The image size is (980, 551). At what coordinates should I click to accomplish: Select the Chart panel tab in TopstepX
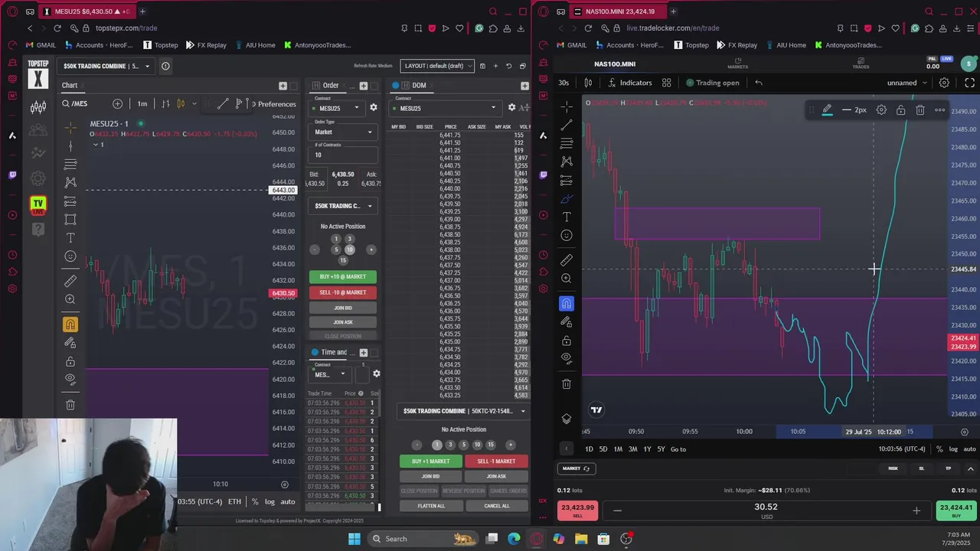click(x=70, y=86)
